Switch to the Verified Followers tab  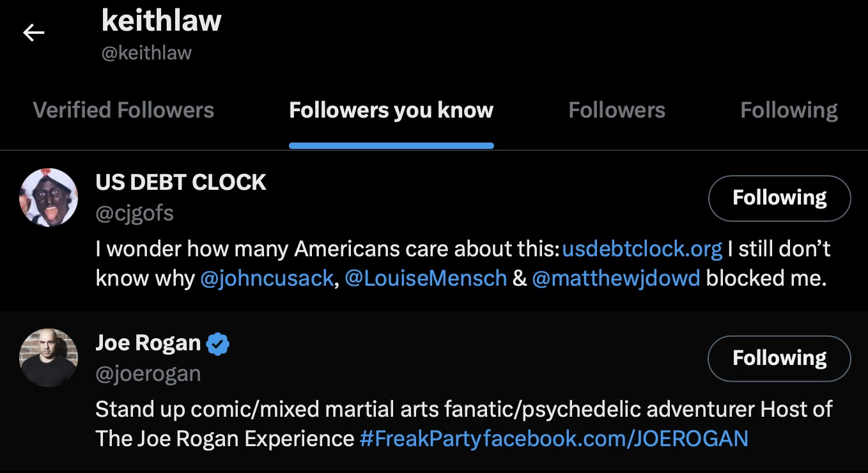coord(123,110)
